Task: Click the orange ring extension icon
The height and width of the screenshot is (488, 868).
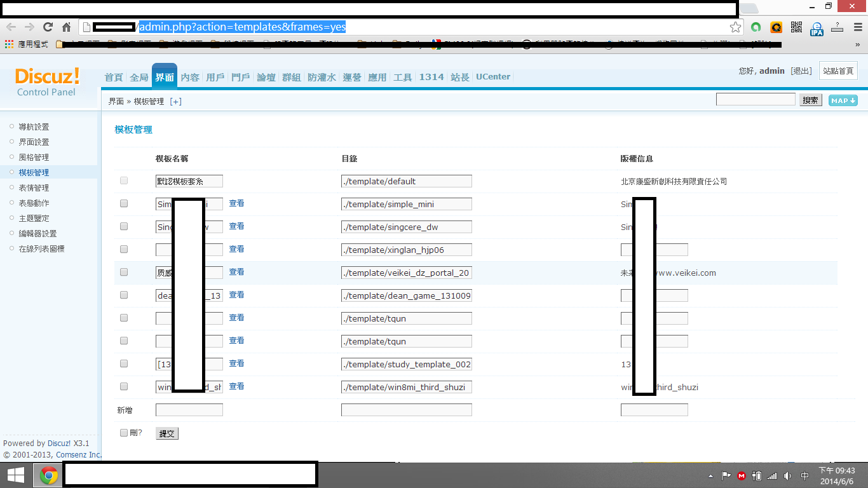Action: [x=776, y=27]
